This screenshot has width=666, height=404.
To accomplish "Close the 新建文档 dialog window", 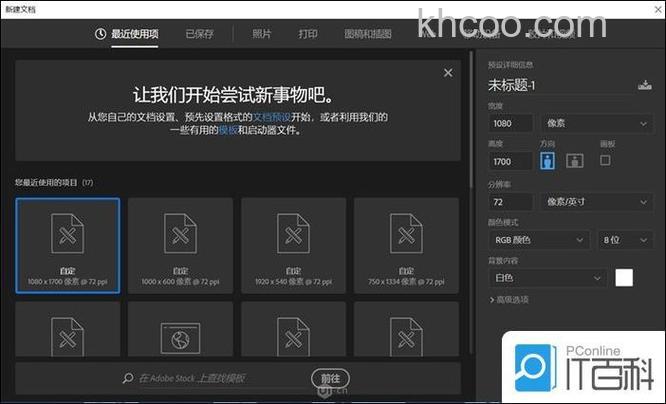I will [658, 9].
